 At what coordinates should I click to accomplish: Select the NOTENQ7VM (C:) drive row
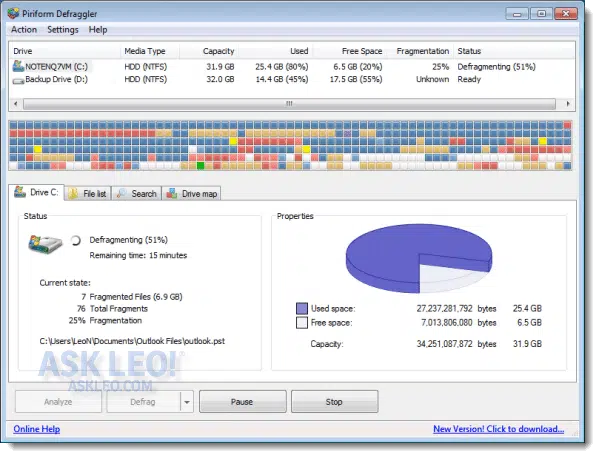click(292, 67)
